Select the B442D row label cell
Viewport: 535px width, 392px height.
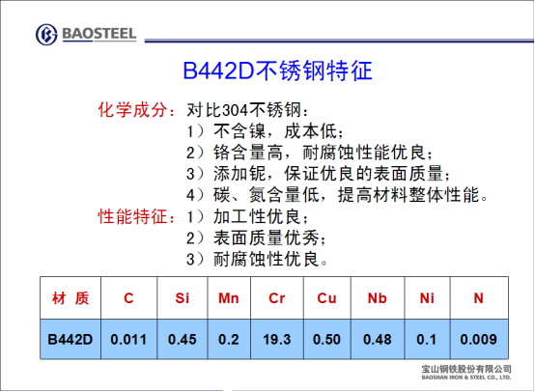click(x=70, y=339)
